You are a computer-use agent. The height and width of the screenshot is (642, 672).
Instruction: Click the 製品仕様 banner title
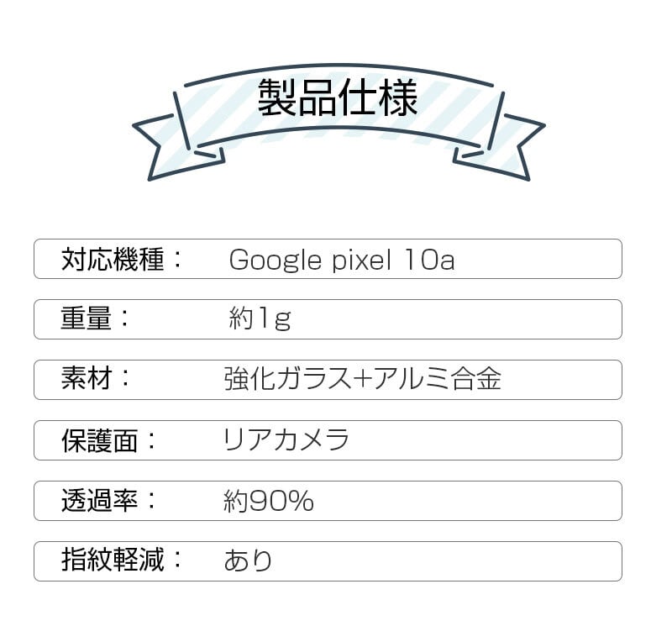[337, 98]
